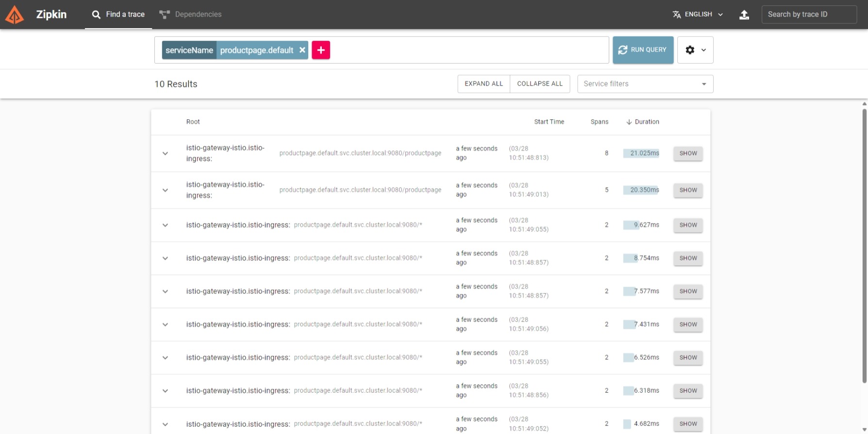Image resolution: width=868 pixels, height=434 pixels.
Task: Expand the trace row with 8.754ms duration
Action: [x=165, y=258]
